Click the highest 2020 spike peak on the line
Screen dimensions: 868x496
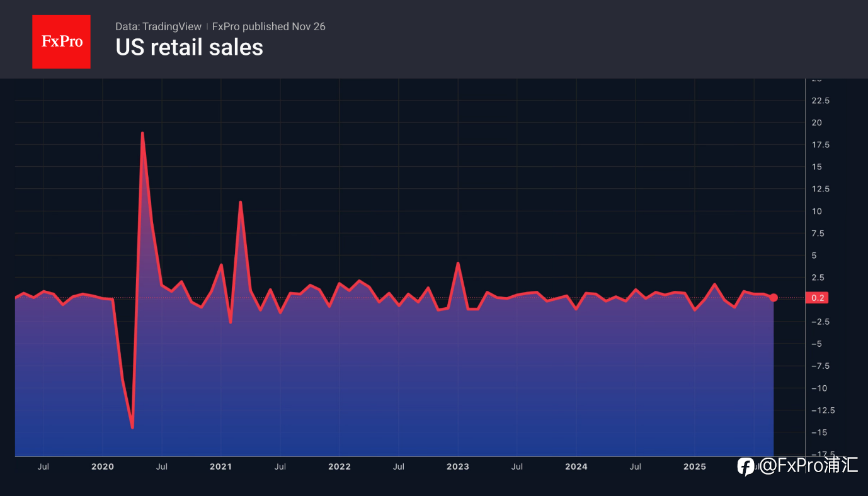(x=142, y=133)
